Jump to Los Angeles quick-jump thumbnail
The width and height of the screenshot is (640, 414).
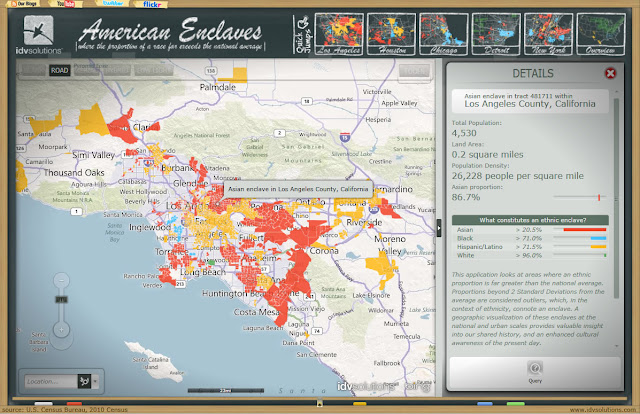point(339,34)
